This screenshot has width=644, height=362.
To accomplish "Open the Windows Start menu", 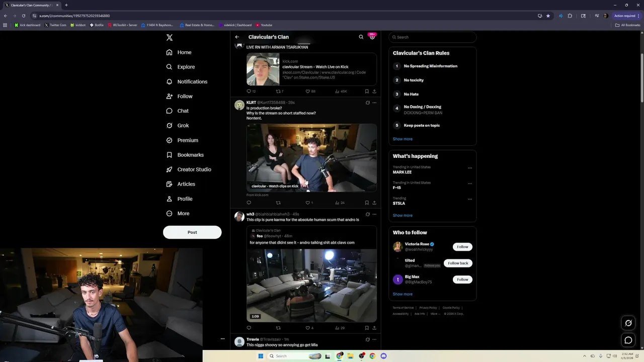I will tap(261, 356).
